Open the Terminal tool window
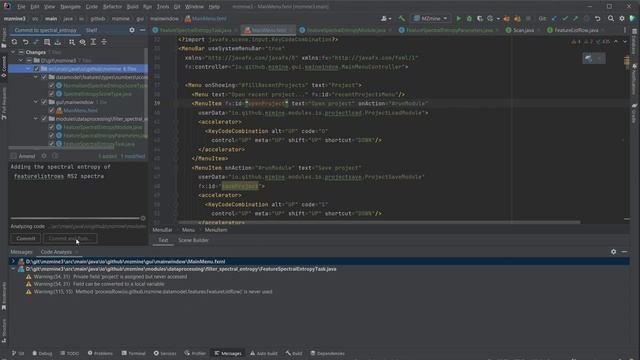Screen dimensions: 640x360 click(133, 353)
